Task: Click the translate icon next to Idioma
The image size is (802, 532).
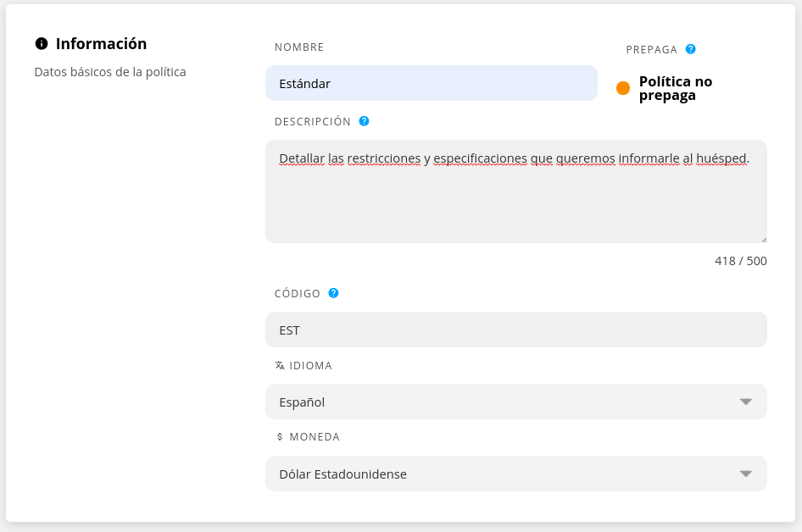Action: tap(280, 366)
